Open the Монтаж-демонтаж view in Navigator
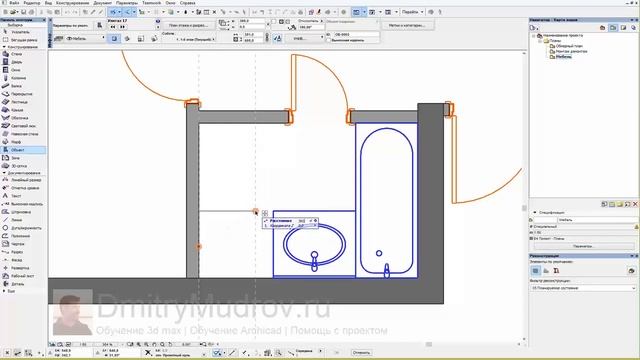 coord(571,51)
